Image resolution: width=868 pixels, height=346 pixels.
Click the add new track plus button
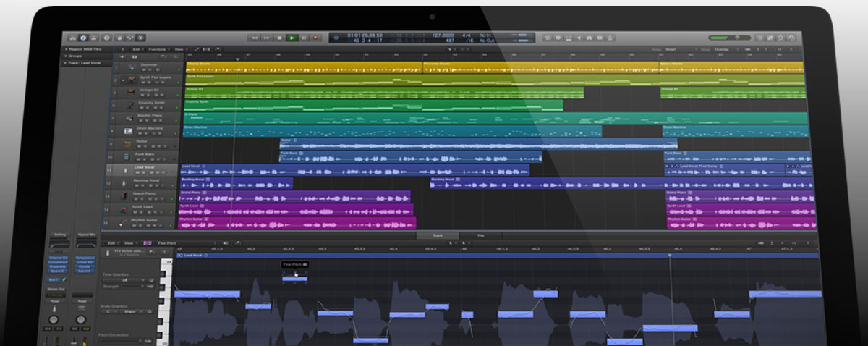coord(122,56)
